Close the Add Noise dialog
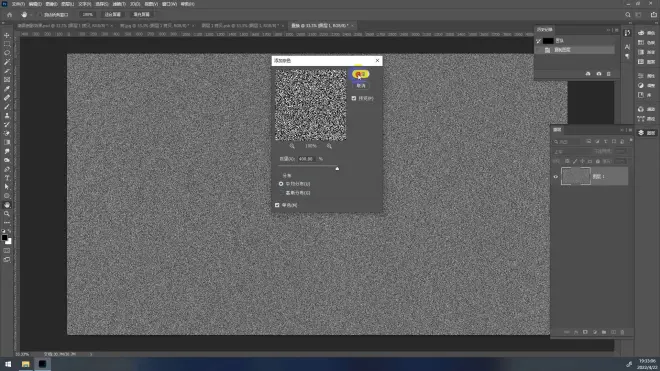The width and height of the screenshot is (660, 371). 377,61
